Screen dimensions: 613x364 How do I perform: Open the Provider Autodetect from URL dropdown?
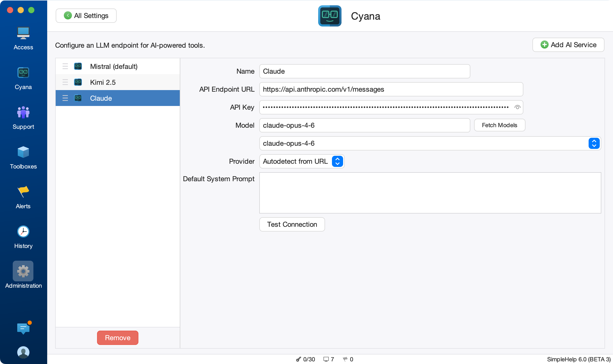[x=302, y=161]
